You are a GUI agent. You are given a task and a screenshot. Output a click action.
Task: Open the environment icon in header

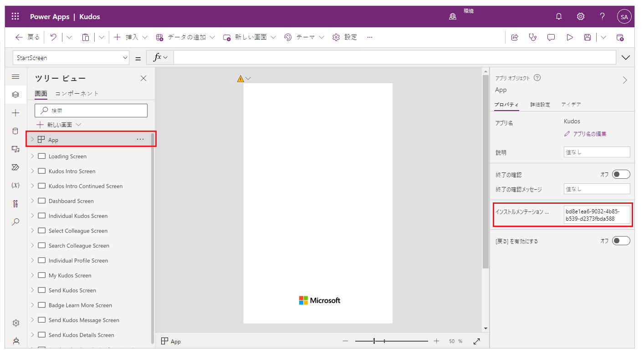point(452,17)
